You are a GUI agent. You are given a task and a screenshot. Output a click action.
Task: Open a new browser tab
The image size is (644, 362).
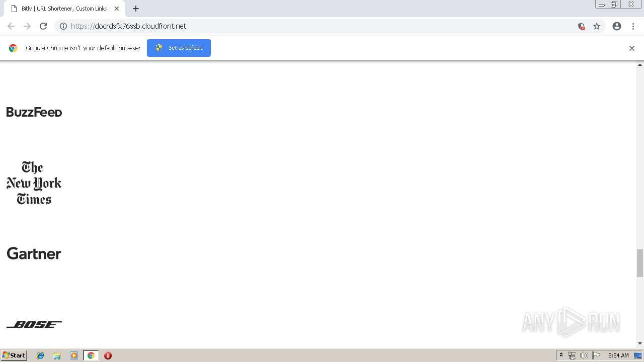click(136, 9)
